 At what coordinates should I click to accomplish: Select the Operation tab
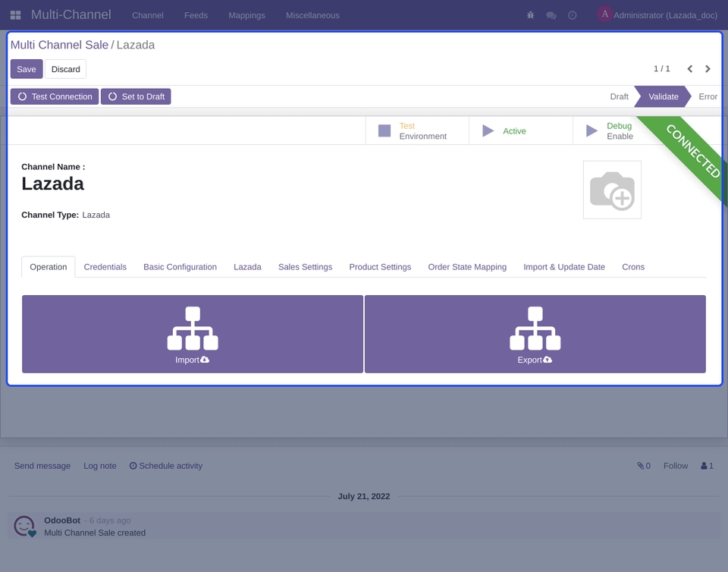click(x=49, y=267)
